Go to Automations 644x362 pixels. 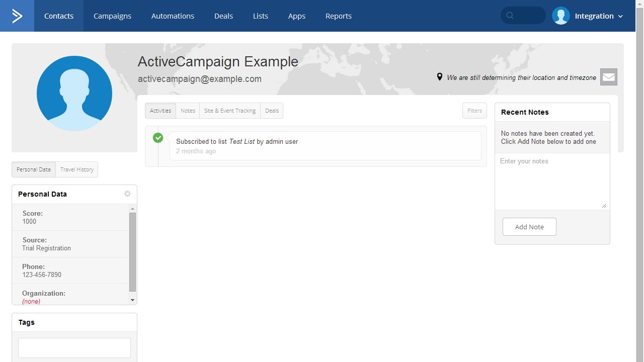click(173, 16)
